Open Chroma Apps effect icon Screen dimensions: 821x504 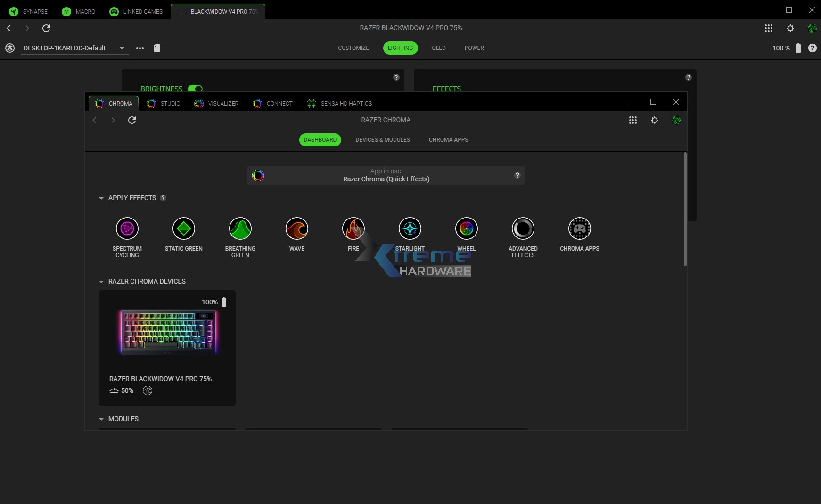pyautogui.click(x=579, y=229)
